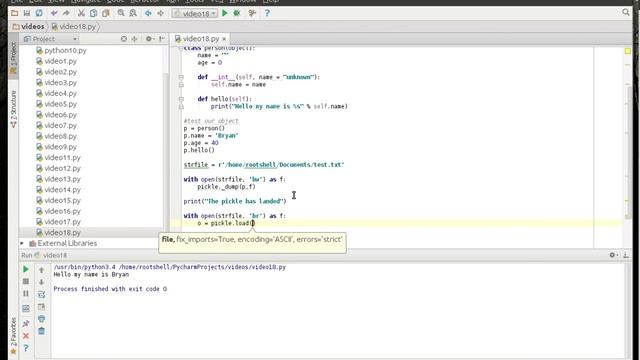The height and width of the screenshot is (360, 640).
Task: Collapse the __int__ method fold marker
Action: pos(181,77)
